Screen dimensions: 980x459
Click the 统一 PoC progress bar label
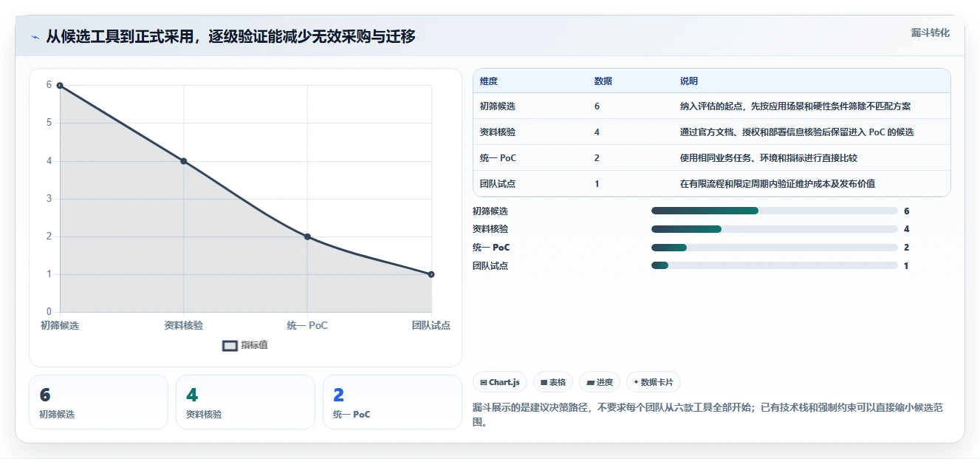coord(491,248)
